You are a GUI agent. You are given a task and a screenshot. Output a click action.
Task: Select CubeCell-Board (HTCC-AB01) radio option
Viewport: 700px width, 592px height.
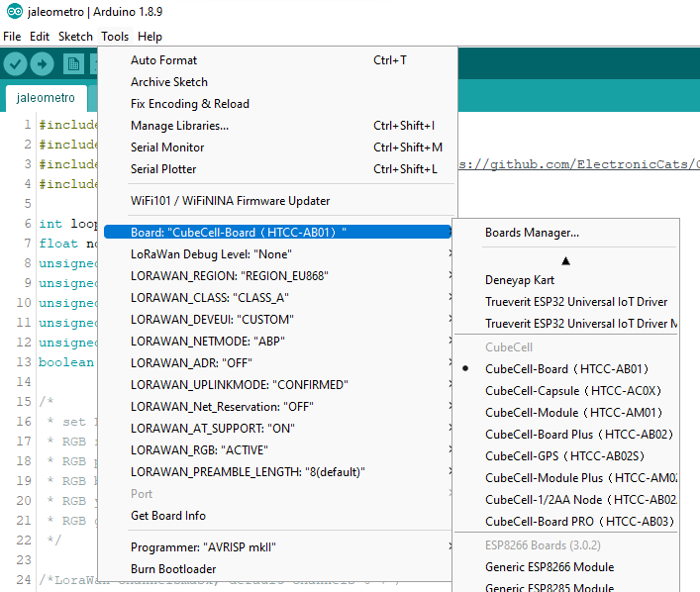pos(566,369)
